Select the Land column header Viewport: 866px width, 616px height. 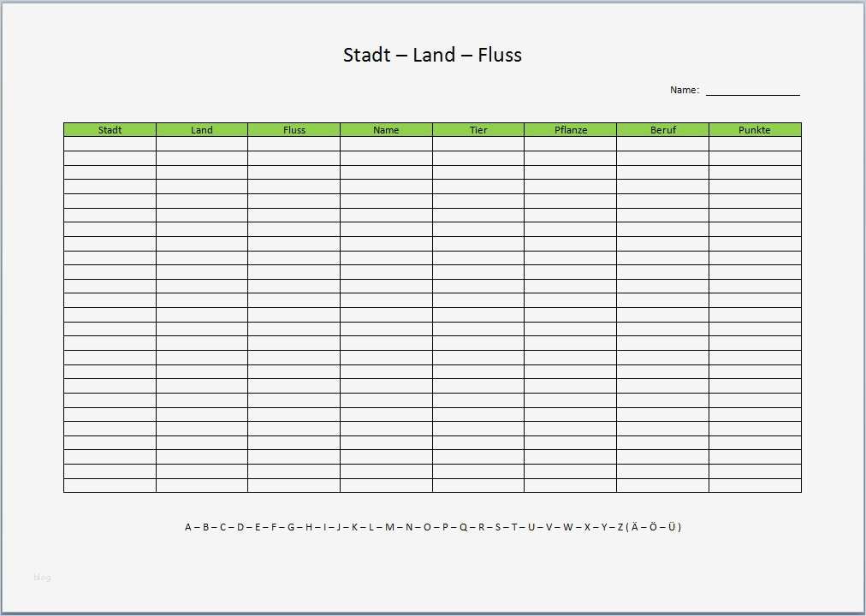tap(202, 130)
